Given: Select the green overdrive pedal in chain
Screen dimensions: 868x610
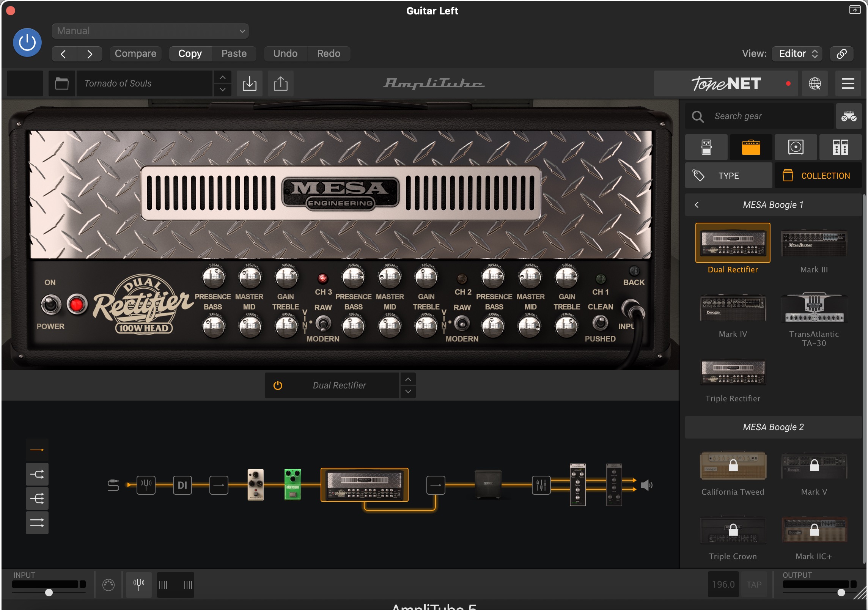Looking at the screenshot, I should [292, 485].
